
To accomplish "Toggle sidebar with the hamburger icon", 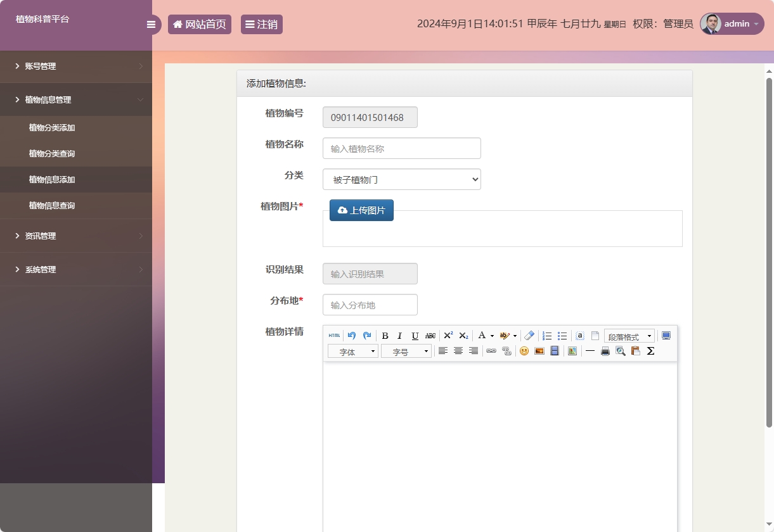I will coord(151,25).
